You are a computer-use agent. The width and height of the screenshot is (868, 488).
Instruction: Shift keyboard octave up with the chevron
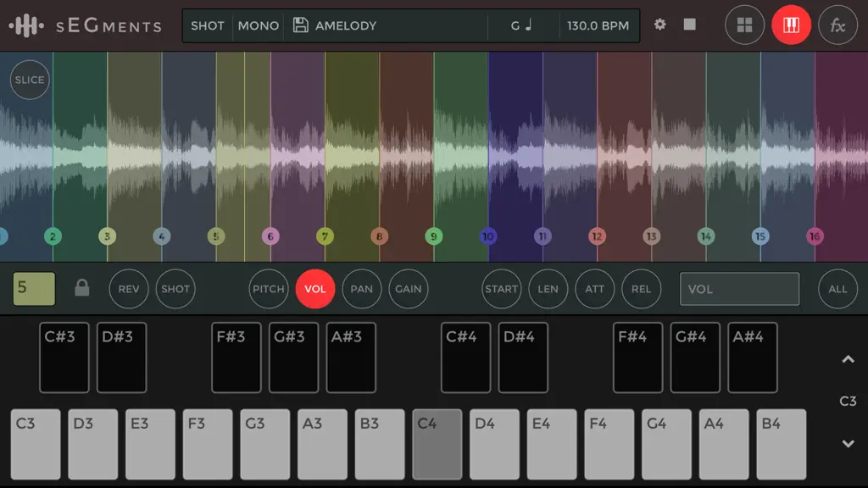click(848, 359)
